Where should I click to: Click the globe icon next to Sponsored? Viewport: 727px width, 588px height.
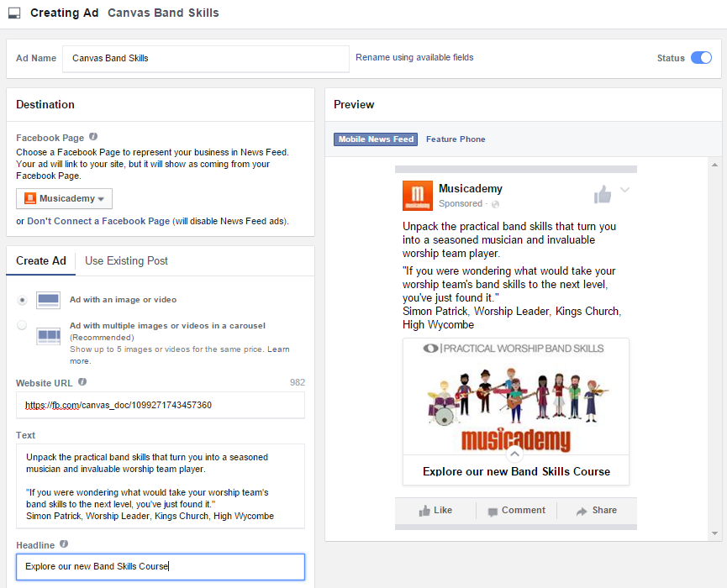pyautogui.click(x=495, y=204)
